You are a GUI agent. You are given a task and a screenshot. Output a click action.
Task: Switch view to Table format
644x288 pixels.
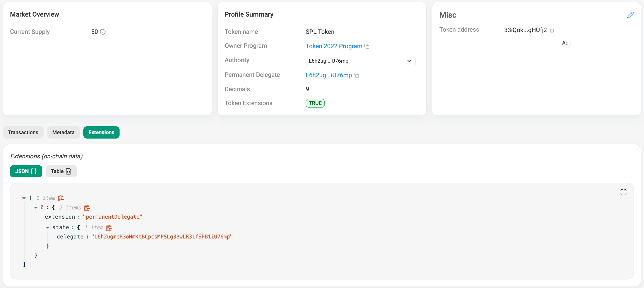coord(61,171)
